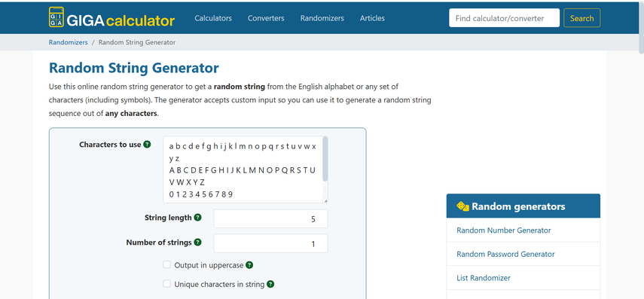
Task: Click the page vertical scrollbar
Action: click(641, 28)
